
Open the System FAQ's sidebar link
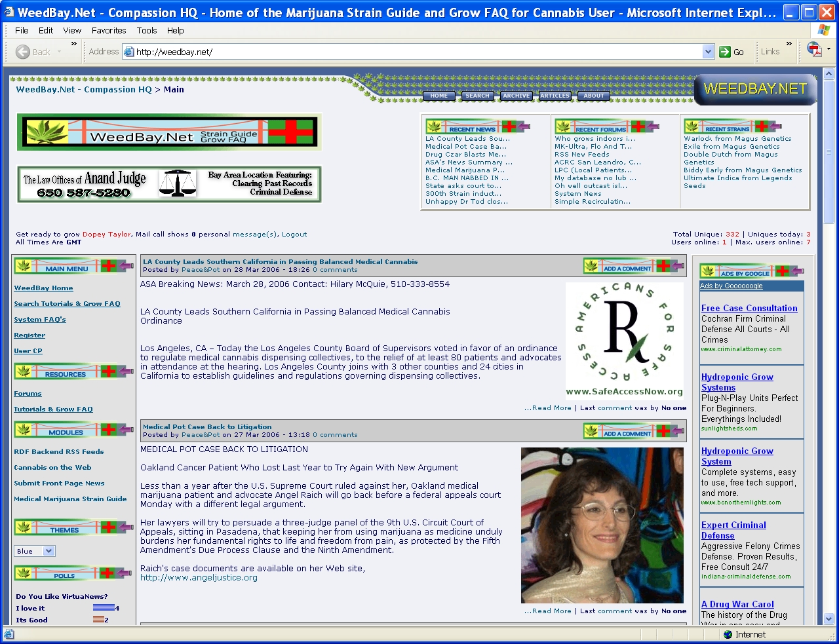click(40, 320)
